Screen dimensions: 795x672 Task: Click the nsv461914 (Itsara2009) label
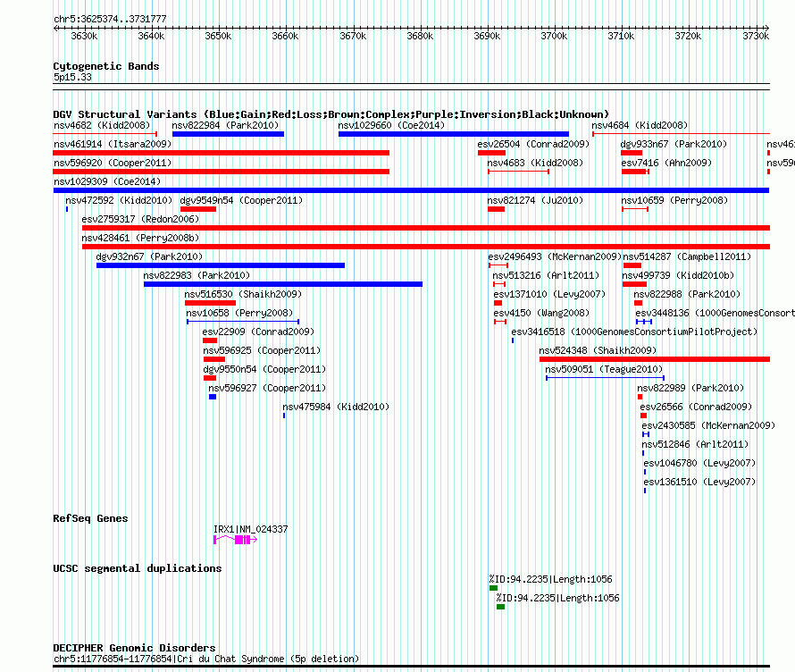point(113,144)
